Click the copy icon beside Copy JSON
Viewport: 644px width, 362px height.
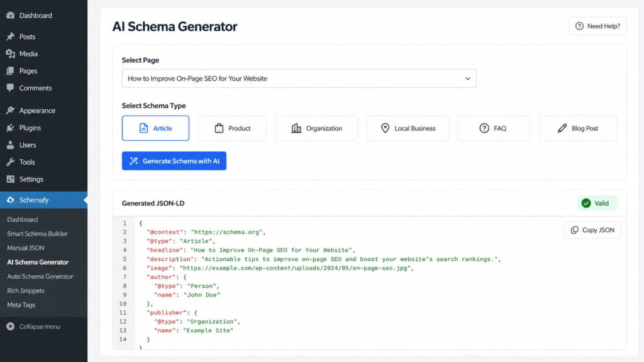(x=575, y=230)
